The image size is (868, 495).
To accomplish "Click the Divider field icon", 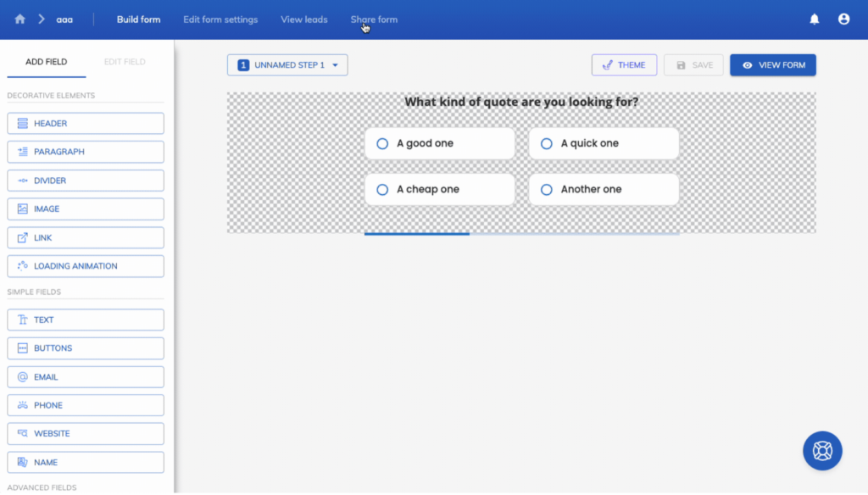I will pos(23,181).
